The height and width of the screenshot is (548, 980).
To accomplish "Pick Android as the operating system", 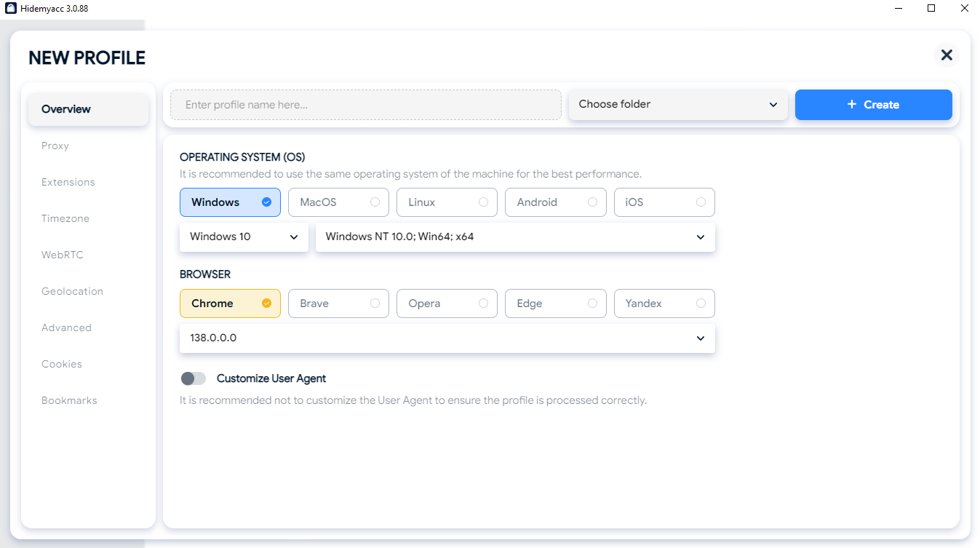I will point(556,202).
